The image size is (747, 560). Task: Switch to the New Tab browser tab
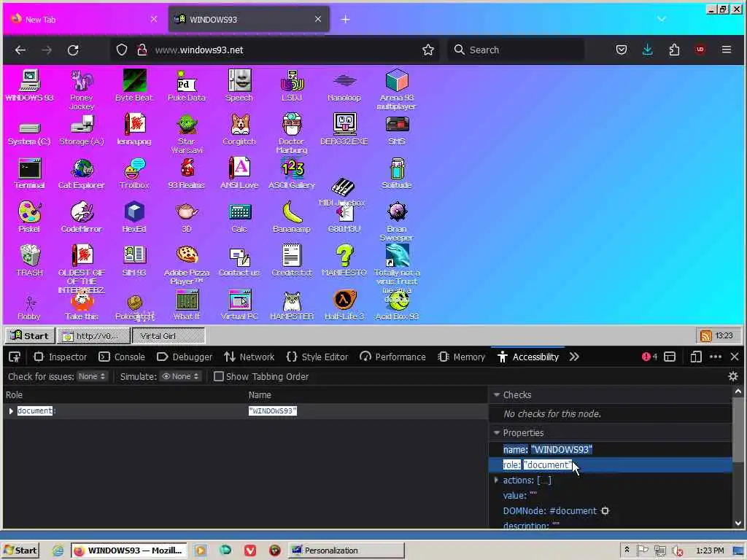(85, 20)
